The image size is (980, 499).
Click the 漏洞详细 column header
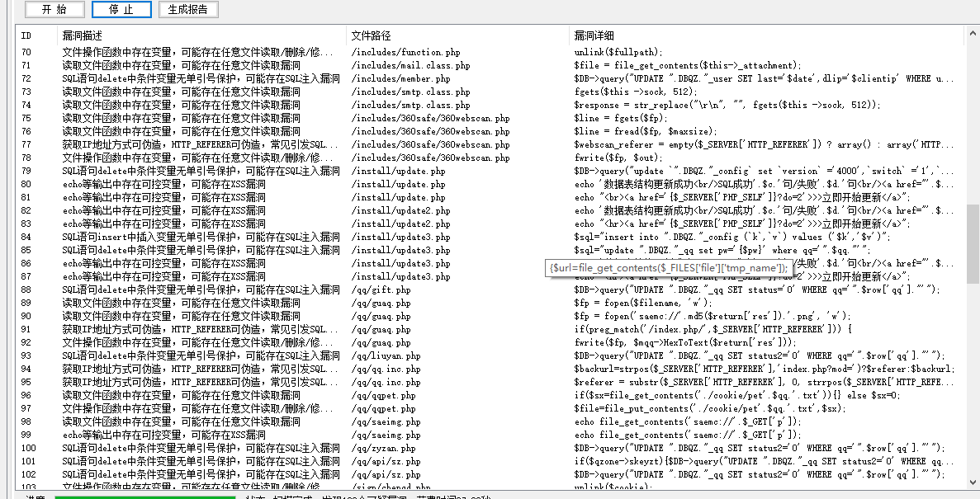click(594, 35)
